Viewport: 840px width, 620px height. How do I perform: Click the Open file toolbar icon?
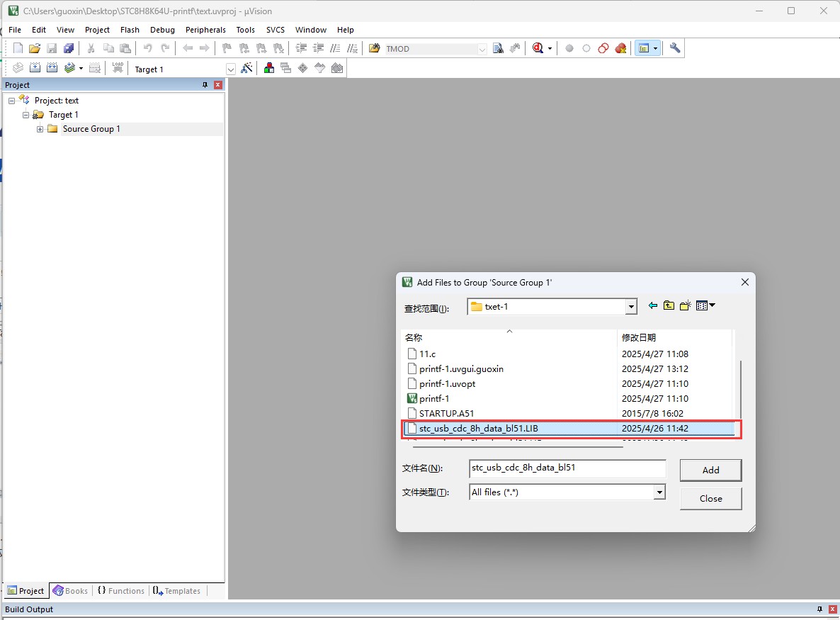coord(35,48)
